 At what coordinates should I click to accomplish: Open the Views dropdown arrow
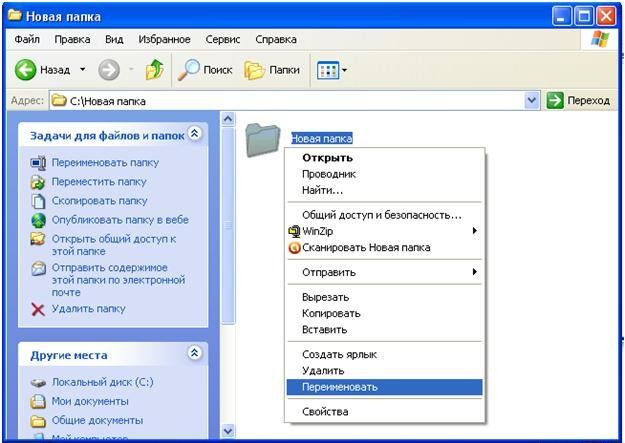tap(344, 71)
